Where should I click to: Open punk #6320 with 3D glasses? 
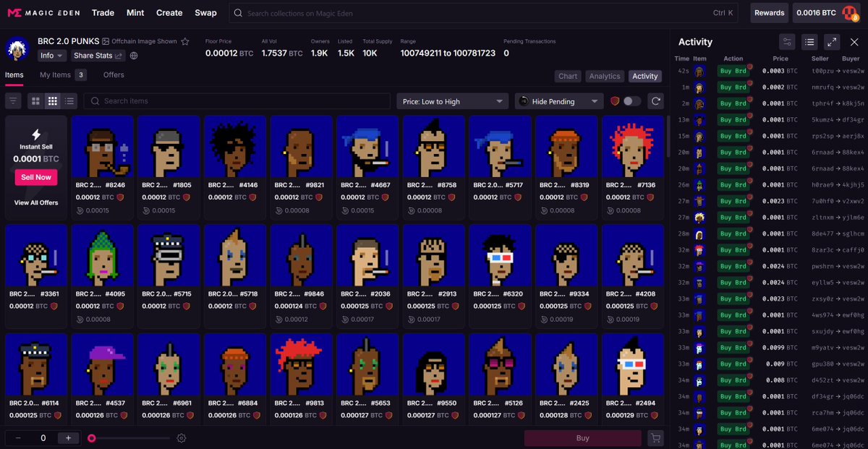(500, 255)
